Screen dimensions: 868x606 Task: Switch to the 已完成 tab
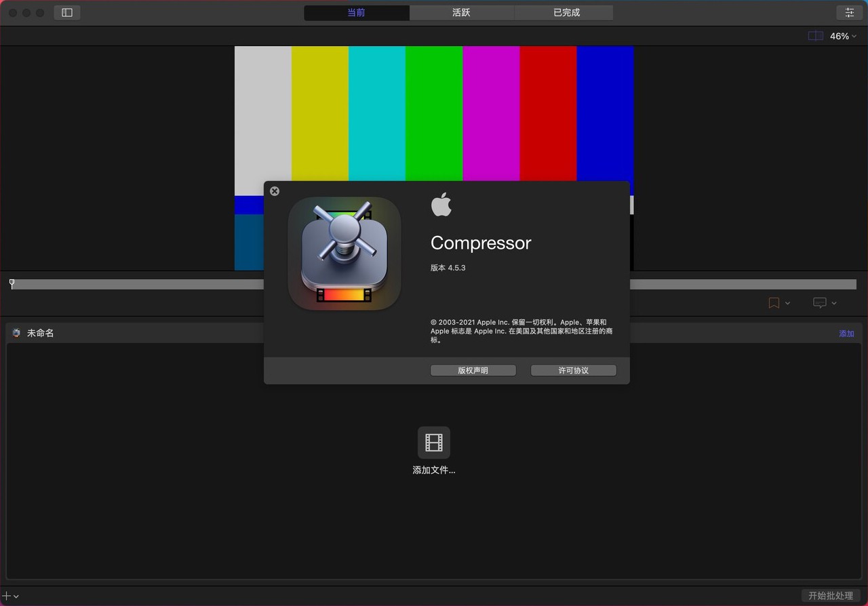(566, 12)
